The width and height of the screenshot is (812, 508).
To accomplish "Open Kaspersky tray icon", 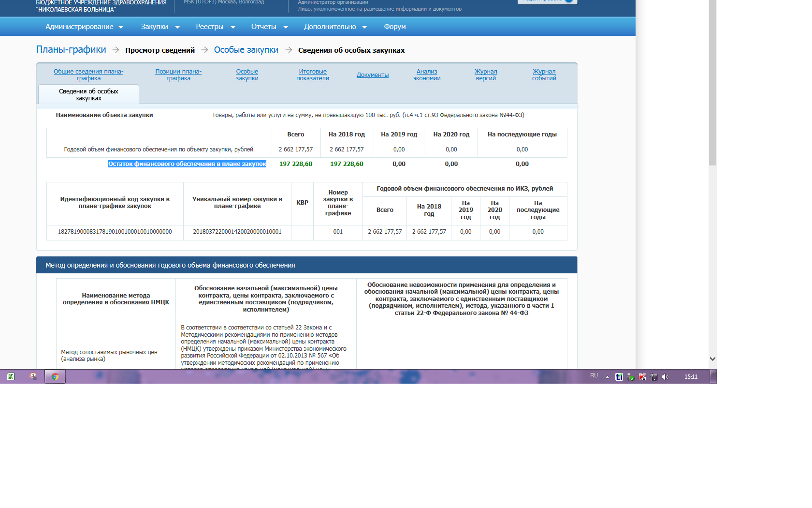I will (x=642, y=377).
